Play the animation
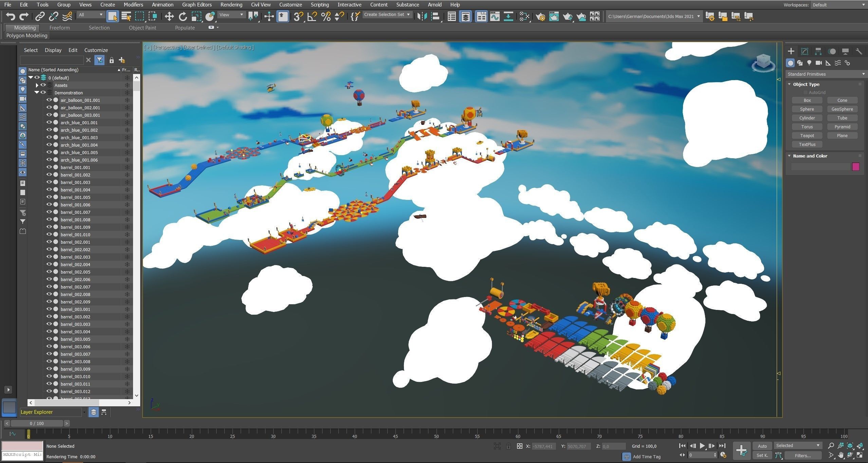 tap(702, 446)
